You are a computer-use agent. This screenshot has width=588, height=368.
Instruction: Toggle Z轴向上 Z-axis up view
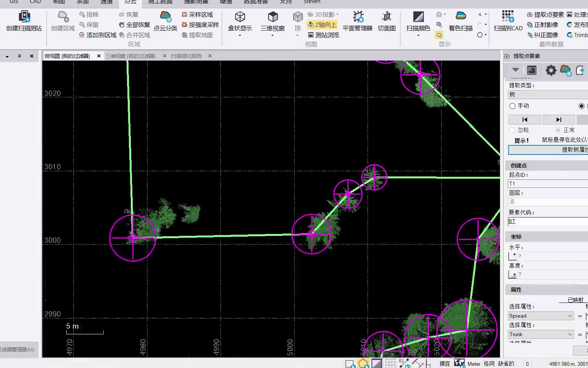click(322, 25)
